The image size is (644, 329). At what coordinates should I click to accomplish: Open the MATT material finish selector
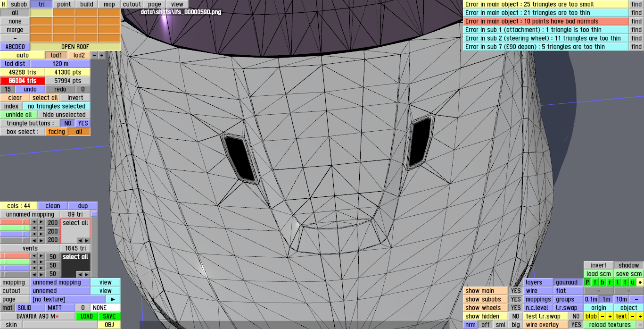coord(60,308)
